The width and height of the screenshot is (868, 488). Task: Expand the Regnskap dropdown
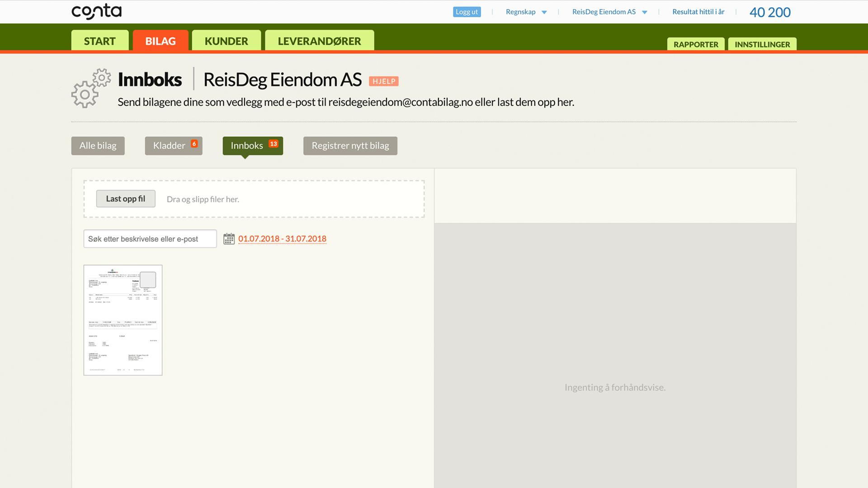point(526,12)
